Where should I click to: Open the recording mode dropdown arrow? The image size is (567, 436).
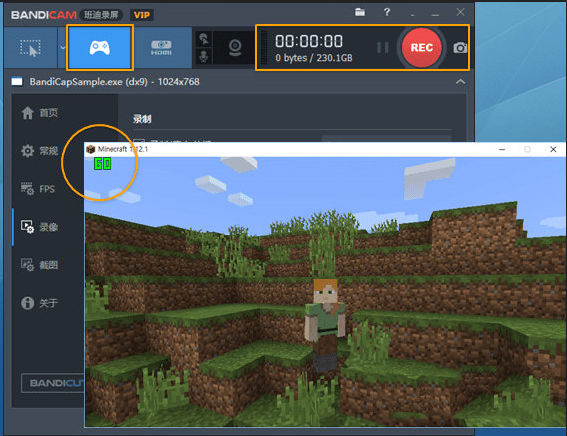(x=63, y=48)
